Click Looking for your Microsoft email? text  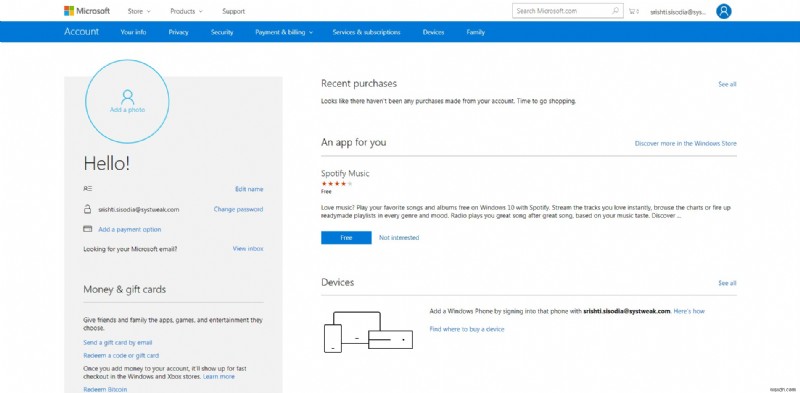[x=130, y=249]
